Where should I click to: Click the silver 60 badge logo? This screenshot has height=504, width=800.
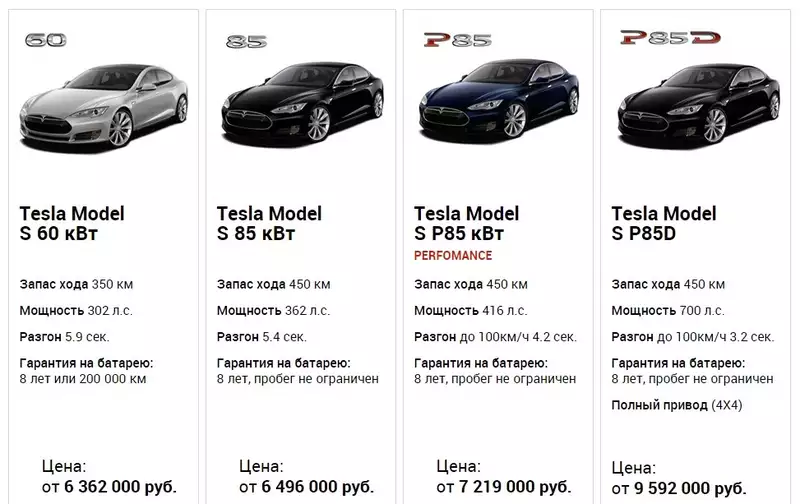(45, 40)
